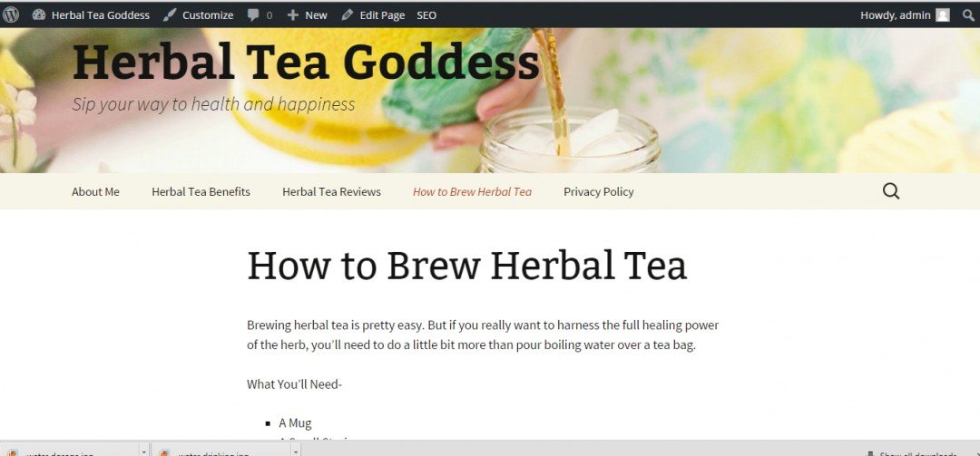Open the admin bar search magnifier
The height and width of the screenshot is (456, 980).
click(x=969, y=15)
